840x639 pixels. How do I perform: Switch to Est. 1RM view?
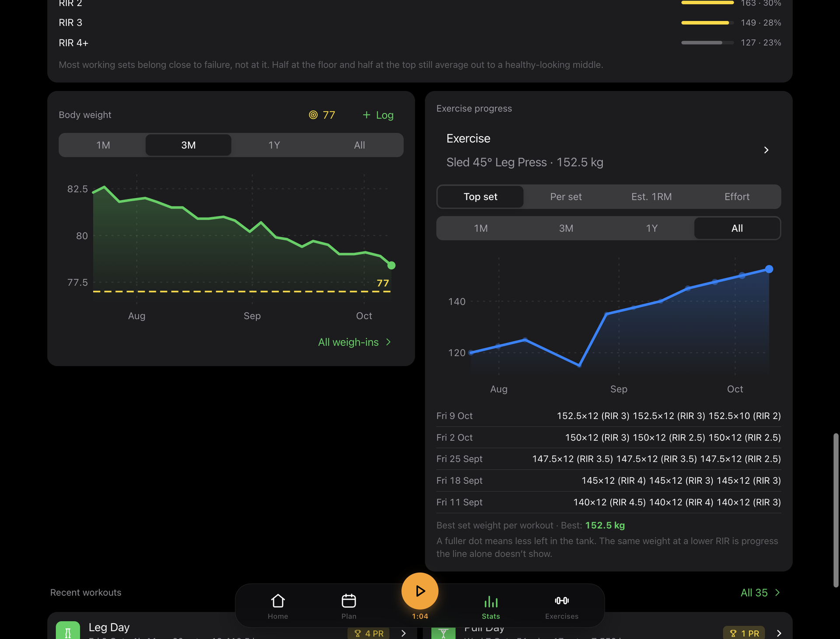(x=651, y=197)
